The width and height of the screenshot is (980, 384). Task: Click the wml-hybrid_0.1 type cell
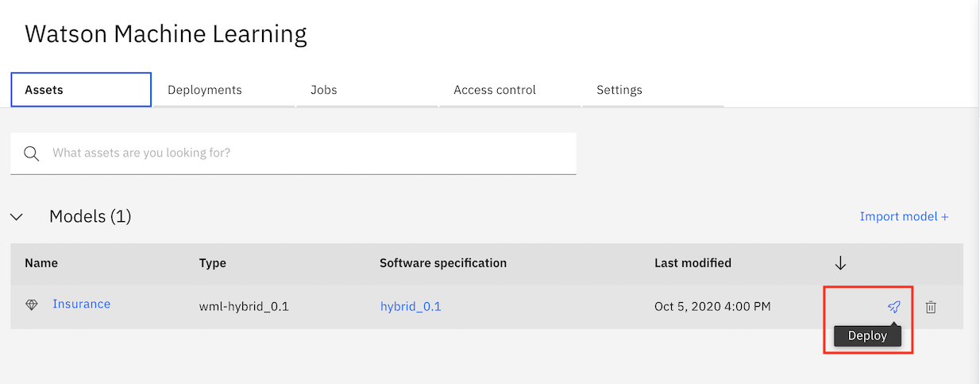[x=244, y=307]
